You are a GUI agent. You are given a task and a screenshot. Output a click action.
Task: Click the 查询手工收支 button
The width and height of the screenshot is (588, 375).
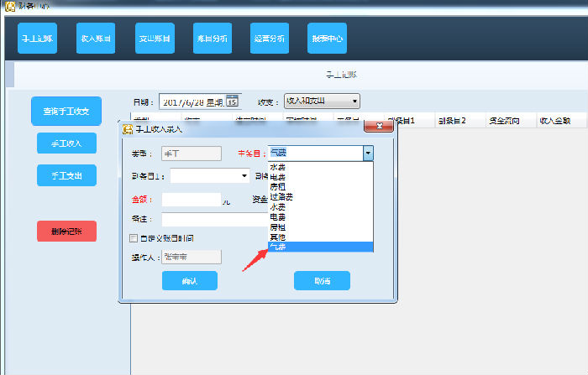(66, 110)
